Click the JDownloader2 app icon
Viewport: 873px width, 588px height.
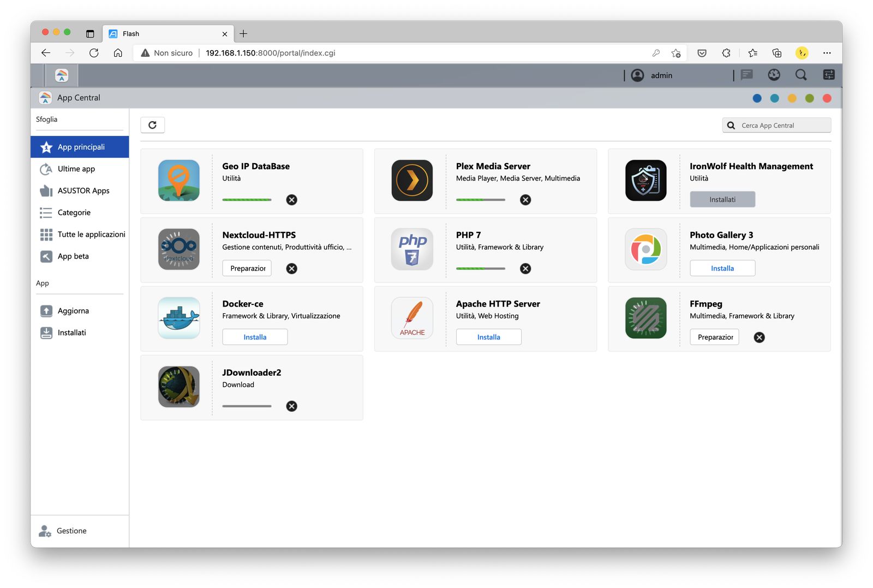(x=179, y=387)
